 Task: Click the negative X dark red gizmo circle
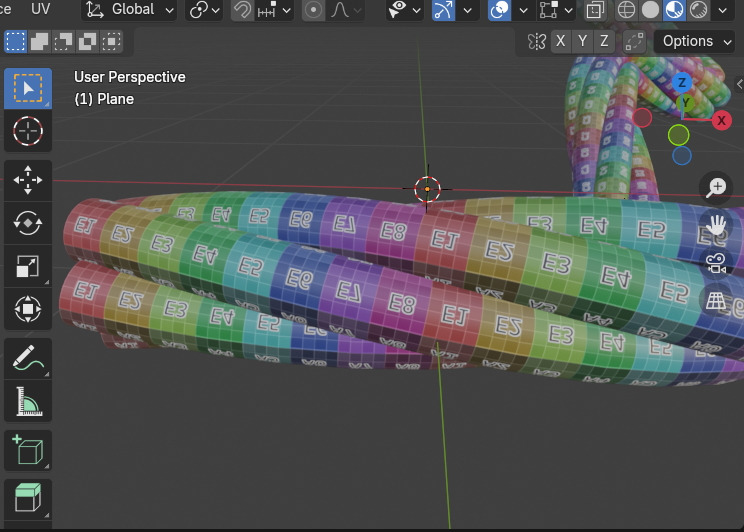pos(642,118)
